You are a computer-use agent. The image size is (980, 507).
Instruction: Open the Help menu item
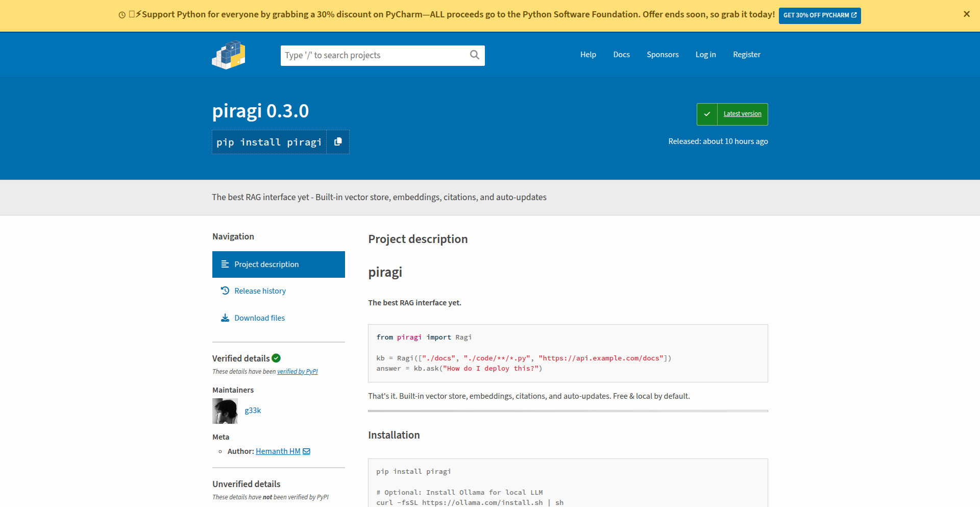tap(588, 55)
